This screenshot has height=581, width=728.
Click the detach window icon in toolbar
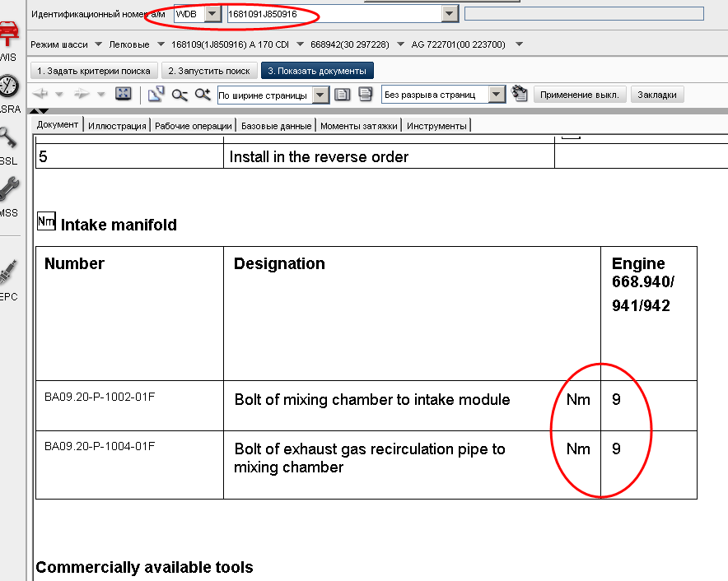156,95
